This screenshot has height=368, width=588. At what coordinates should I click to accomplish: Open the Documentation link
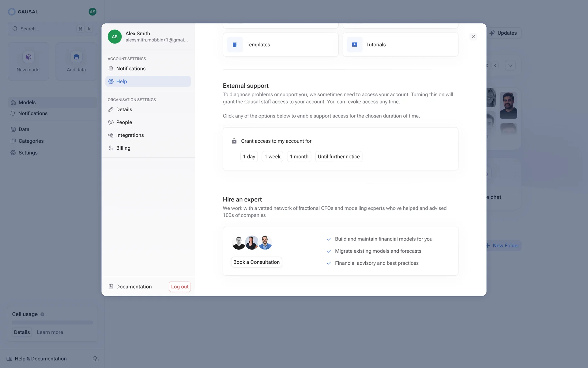134,287
